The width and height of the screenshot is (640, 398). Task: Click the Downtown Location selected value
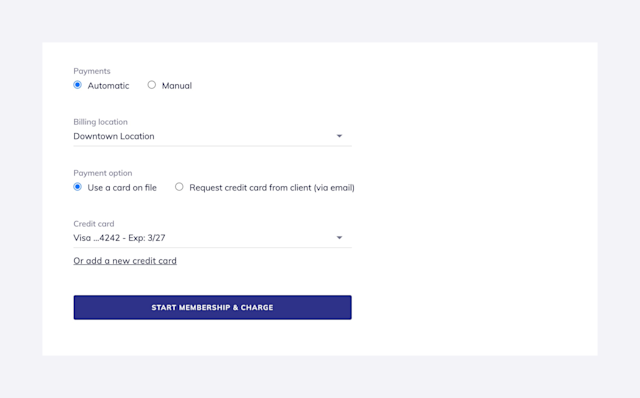coord(114,136)
